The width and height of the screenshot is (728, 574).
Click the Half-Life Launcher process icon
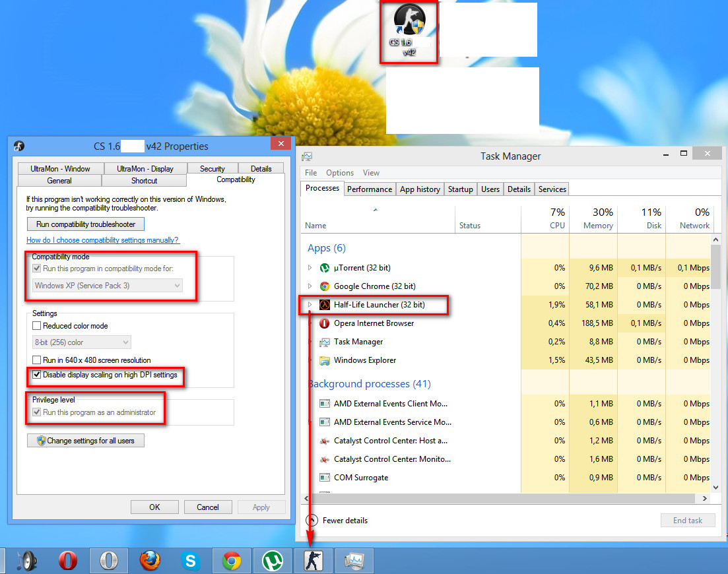coord(325,305)
